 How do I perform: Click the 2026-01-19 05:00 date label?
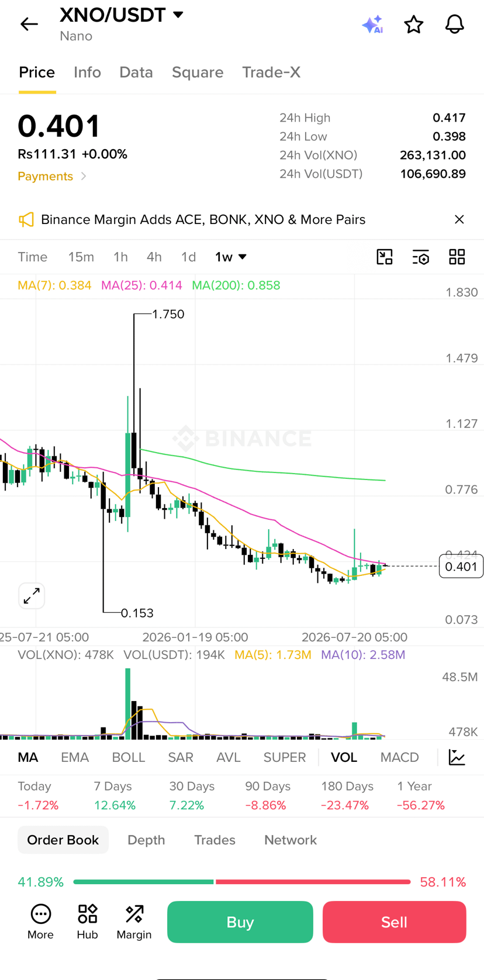tap(195, 637)
